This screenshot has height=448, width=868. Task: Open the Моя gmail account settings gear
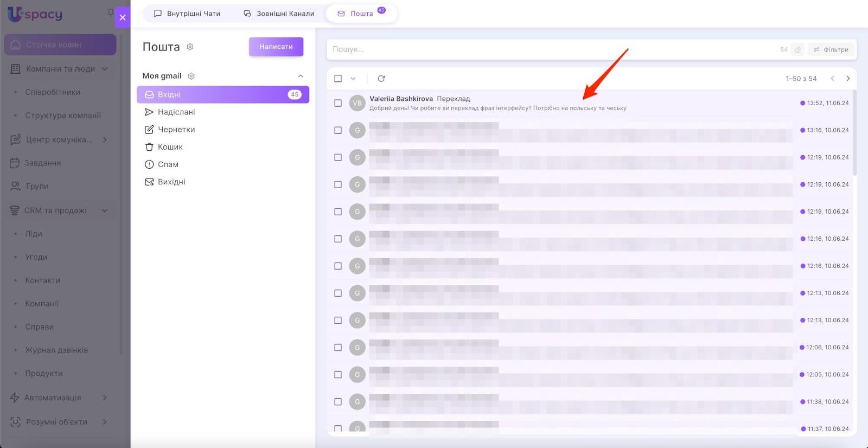coord(191,76)
